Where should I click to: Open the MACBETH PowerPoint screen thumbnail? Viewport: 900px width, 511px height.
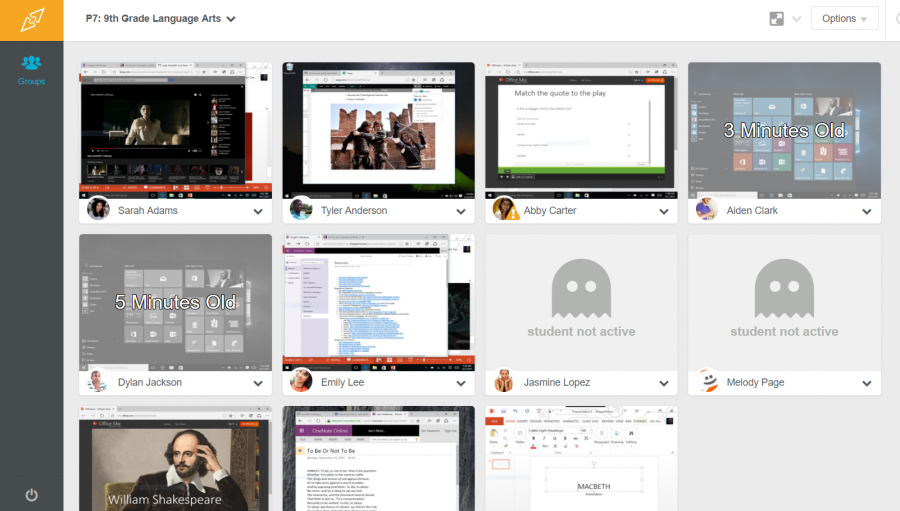click(x=581, y=458)
